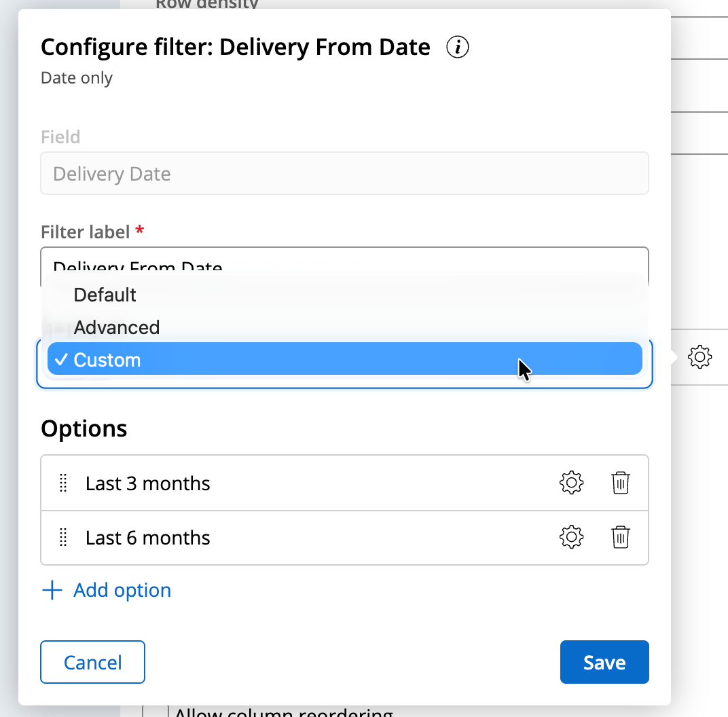The width and height of the screenshot is (728, 717).
Task: Click drag handle of Last 6 months
Action: coord(63,537)
